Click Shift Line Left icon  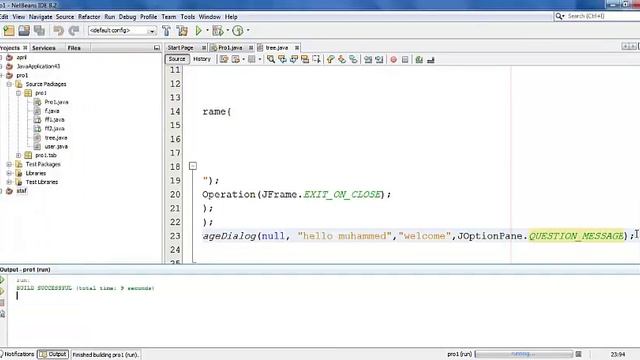(368, 60)
